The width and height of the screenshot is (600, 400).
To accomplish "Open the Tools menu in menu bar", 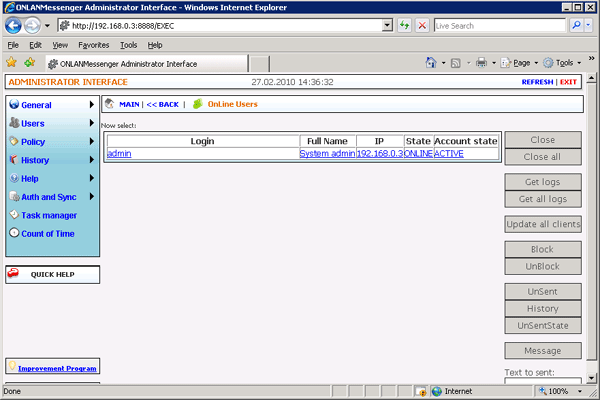I will [x=129, y=45].
